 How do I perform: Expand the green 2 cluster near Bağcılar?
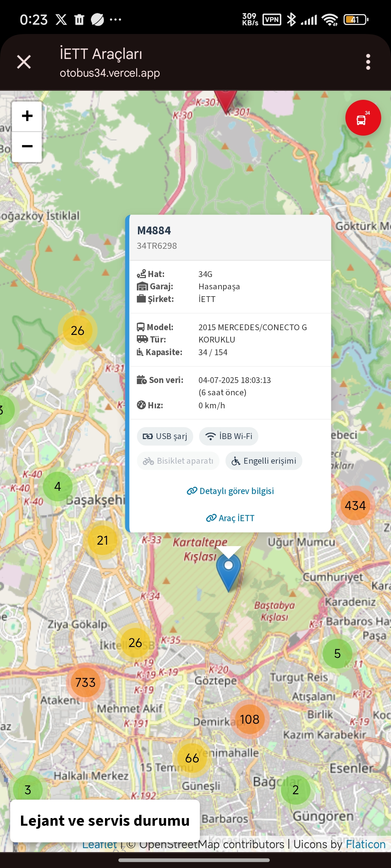coord(295,790)
